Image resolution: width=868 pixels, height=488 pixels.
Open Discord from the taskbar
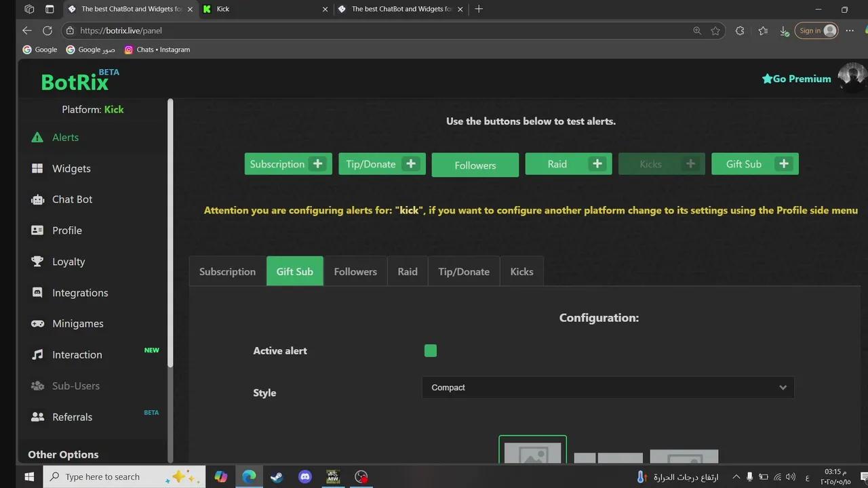coord(305,476)
